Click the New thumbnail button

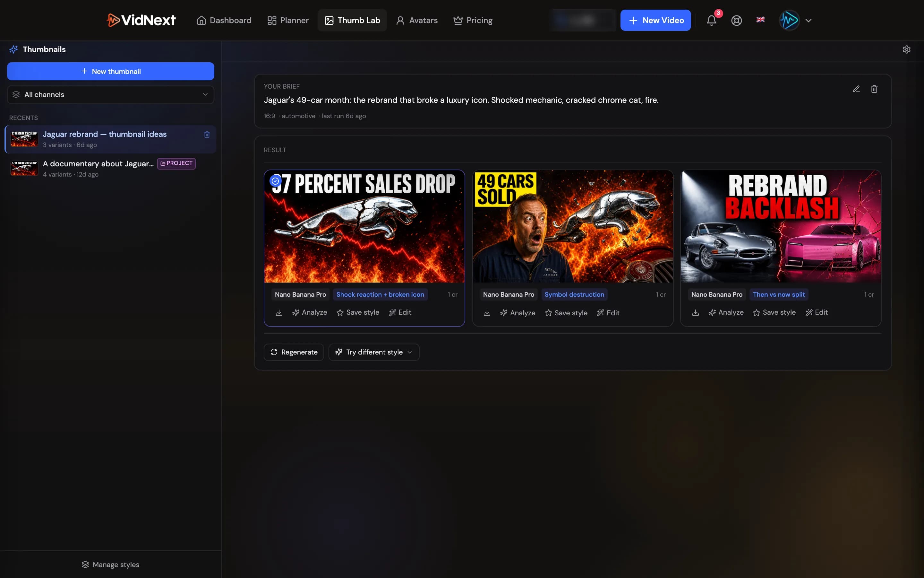(x=110, y=71)
